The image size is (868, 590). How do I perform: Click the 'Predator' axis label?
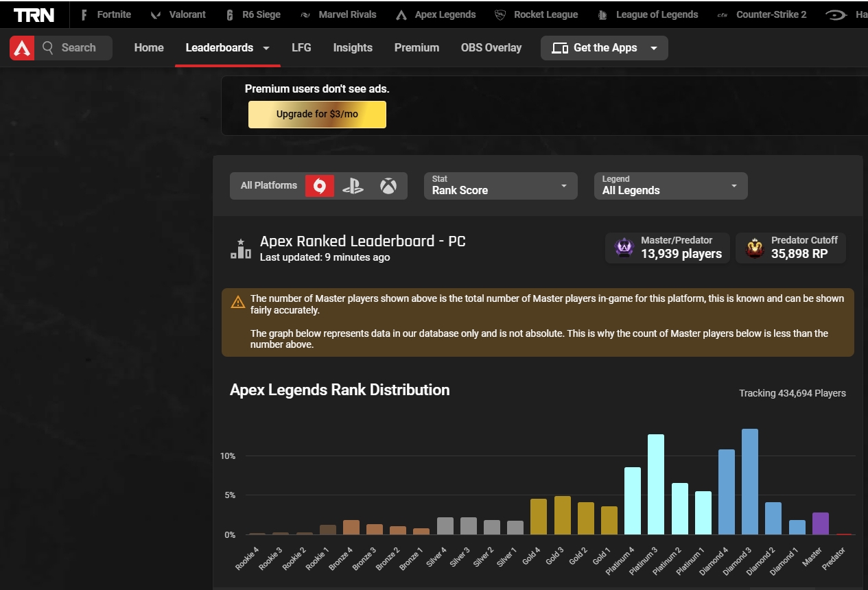833,558
